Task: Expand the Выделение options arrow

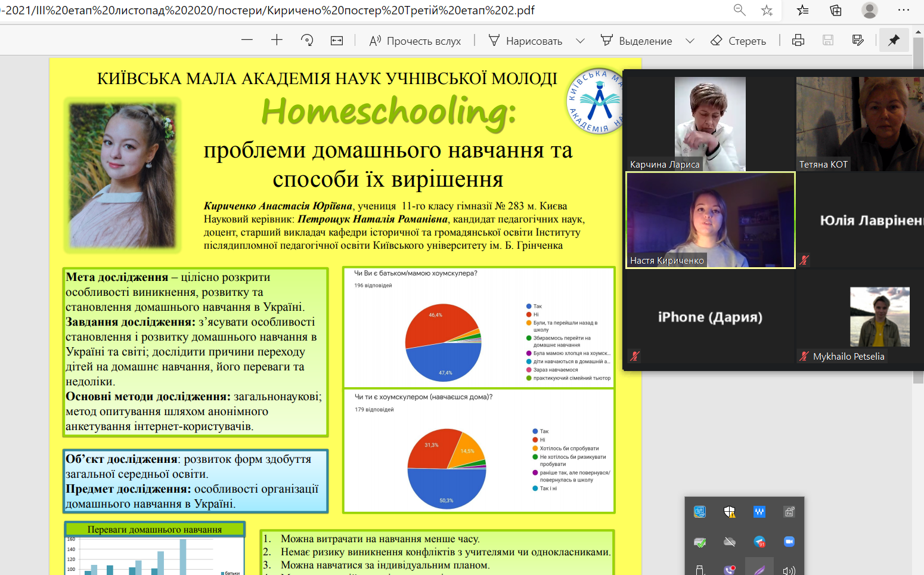Action: pyautogui.click(x=690, y=41)
